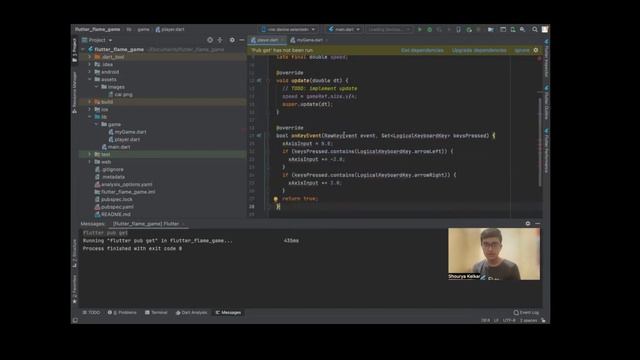Open the pub notification bar settings gear
The width and height of the screenshot is (640, 360).
(x=536, y=50)
